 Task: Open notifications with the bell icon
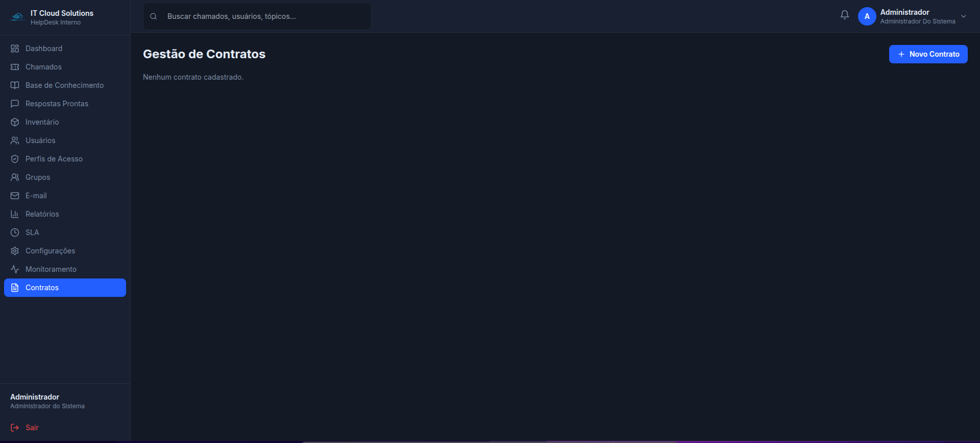[x=845, y=15]
